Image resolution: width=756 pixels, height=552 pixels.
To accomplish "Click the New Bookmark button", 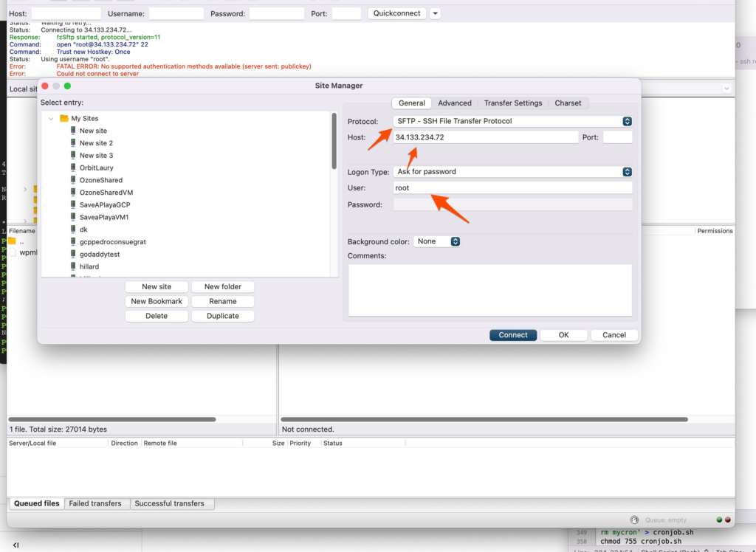I will [156, 301].
